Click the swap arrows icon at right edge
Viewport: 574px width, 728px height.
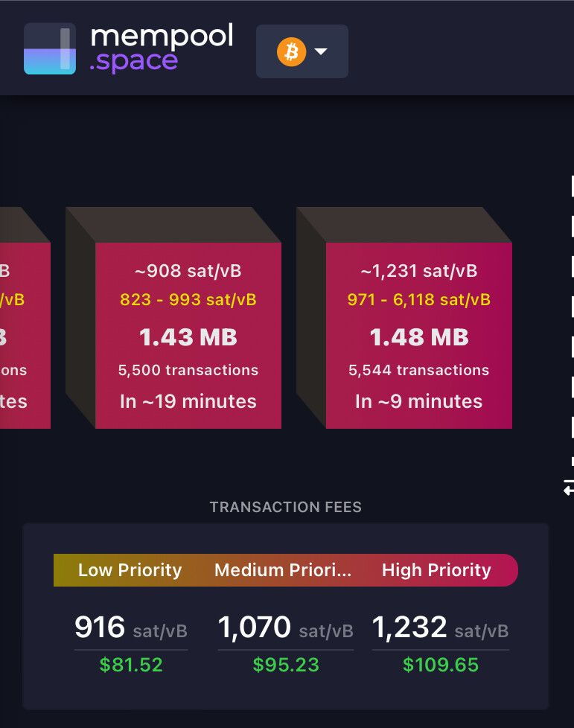coord(569,488)
